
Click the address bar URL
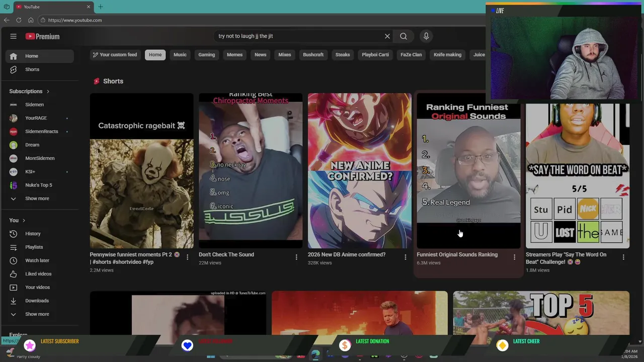point(75,20)
